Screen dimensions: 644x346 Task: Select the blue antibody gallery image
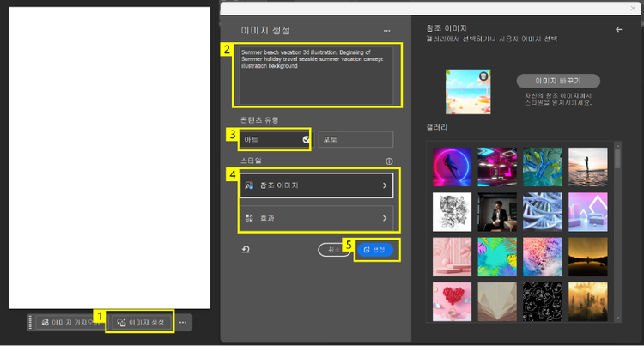click(x=542, y=167)
